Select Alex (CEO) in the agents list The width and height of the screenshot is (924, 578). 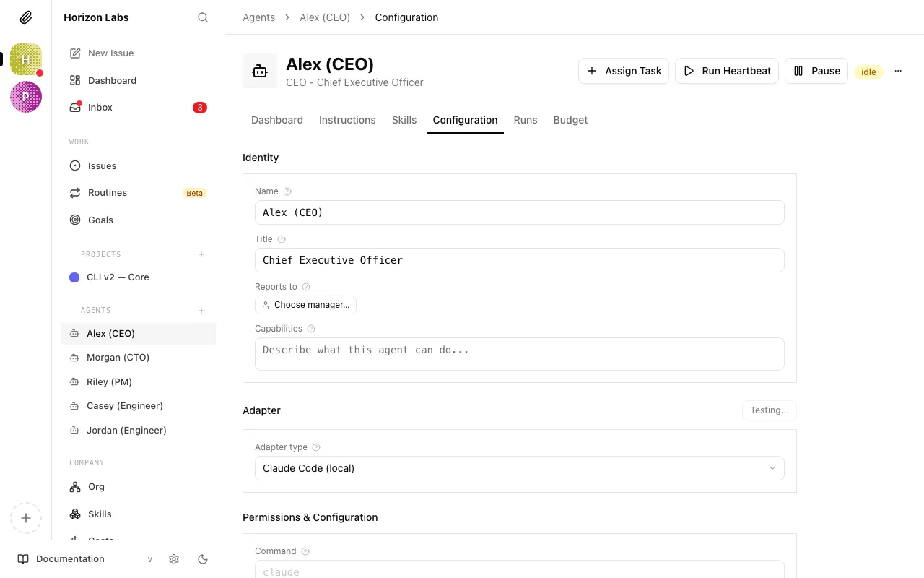[x=138, y=333]
